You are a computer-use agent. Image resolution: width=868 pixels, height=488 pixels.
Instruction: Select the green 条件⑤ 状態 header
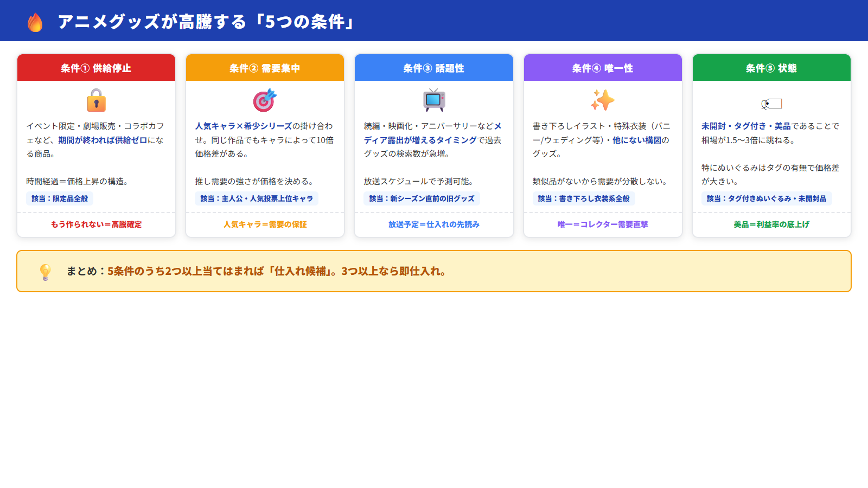pyautogui.click(x=771, y=68)
